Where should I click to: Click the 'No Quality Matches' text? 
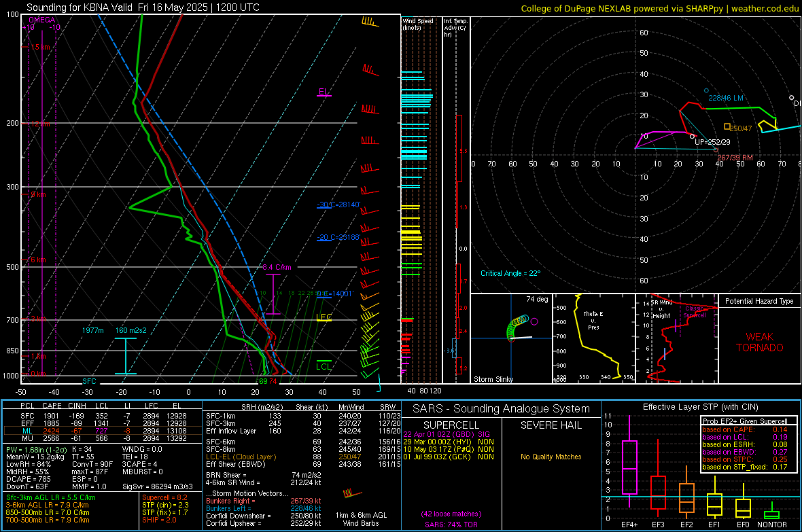pyautogui.click(x=551, y=457)
